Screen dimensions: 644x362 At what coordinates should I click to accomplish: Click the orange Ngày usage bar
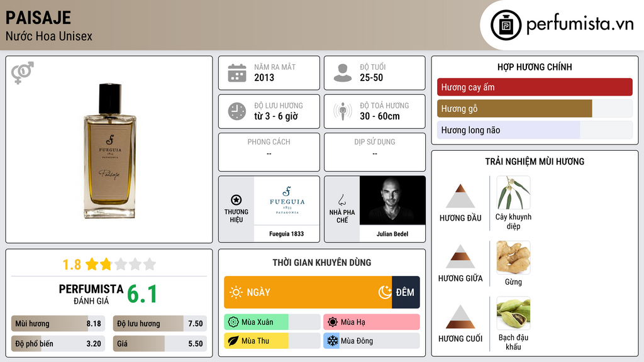(x=308, y=292)
